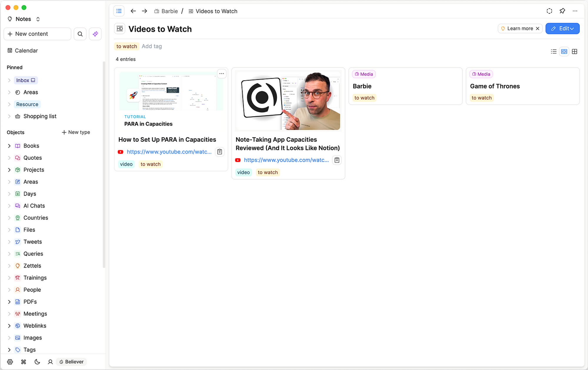Expand the Projects object type
This screenshot has width=588, height=370.
(x=9, y=170)
